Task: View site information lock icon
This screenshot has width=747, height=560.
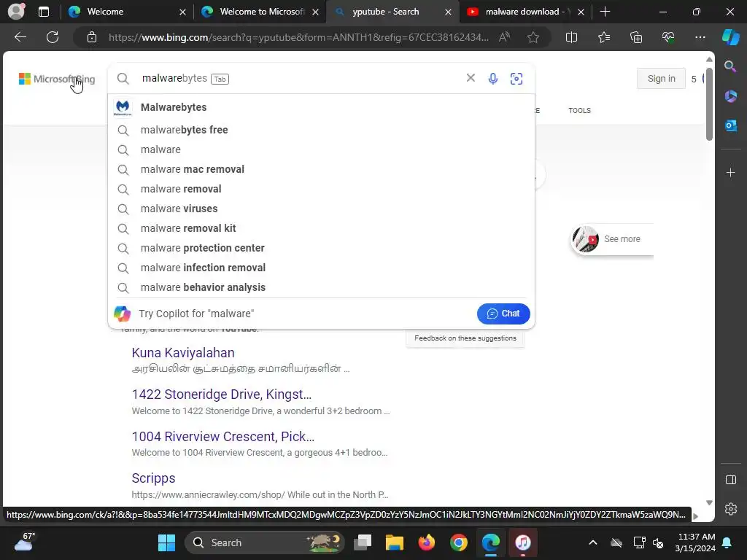Action: (x=92, y=37)
